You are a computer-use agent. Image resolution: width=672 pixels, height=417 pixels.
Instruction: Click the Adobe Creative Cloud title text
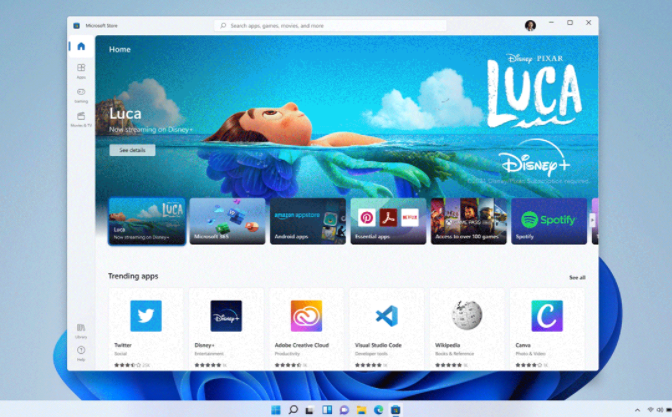click(302, 345)
